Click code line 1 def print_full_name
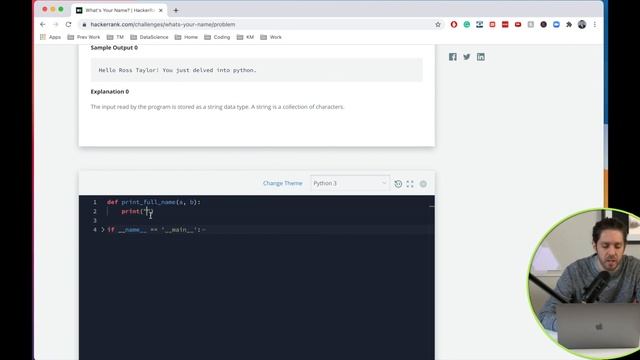This screenshot has height=360, width=640. click(x=154, y=202)
